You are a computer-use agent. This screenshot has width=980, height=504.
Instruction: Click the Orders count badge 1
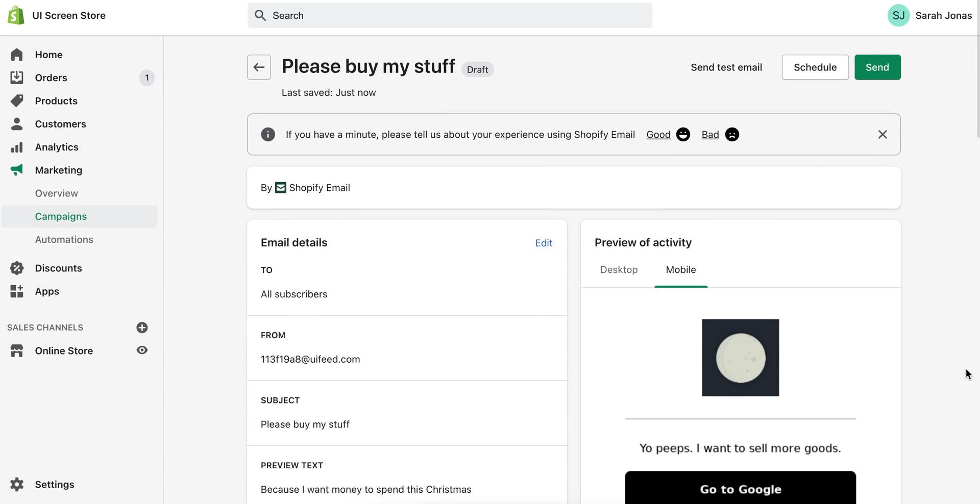[147, 78]
